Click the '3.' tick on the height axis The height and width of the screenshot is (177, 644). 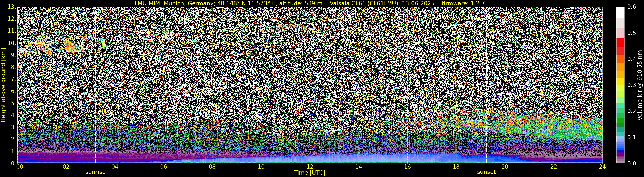[13, 127]
